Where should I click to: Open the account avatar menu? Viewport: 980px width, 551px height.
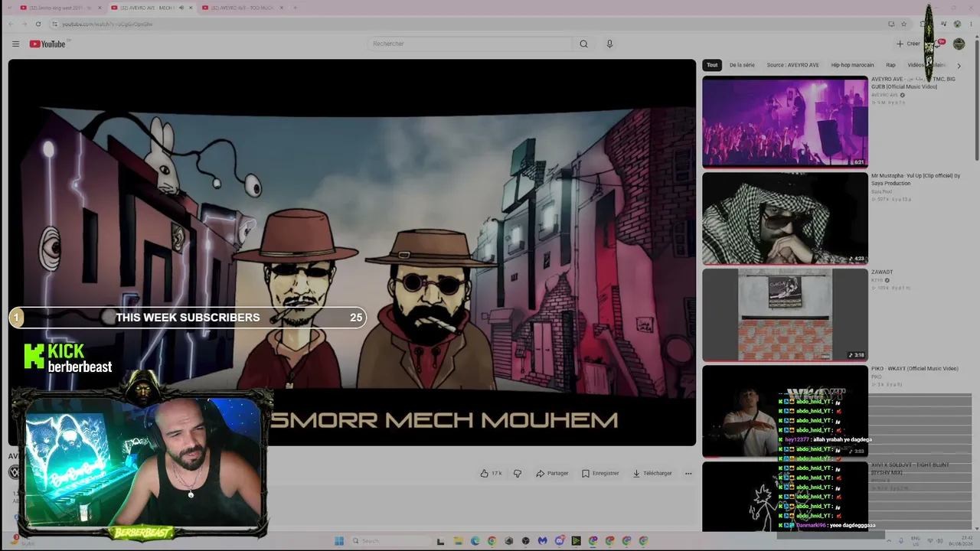point(959,44)
